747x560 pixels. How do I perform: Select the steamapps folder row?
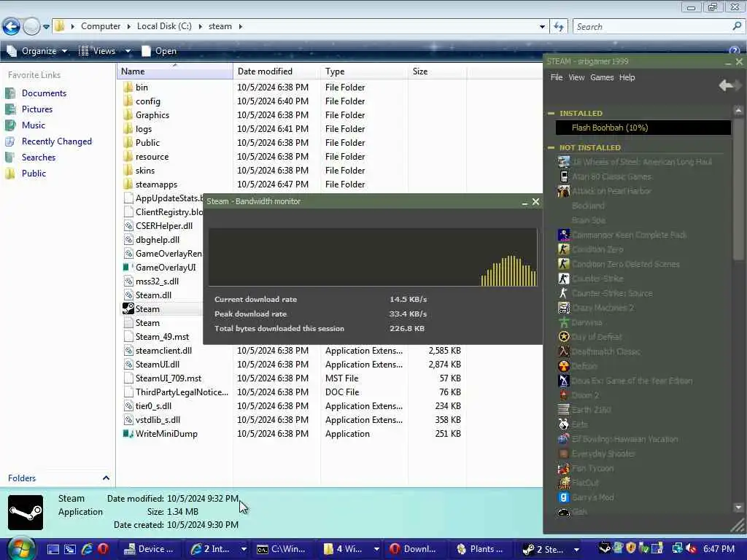[x=290, y=184]
